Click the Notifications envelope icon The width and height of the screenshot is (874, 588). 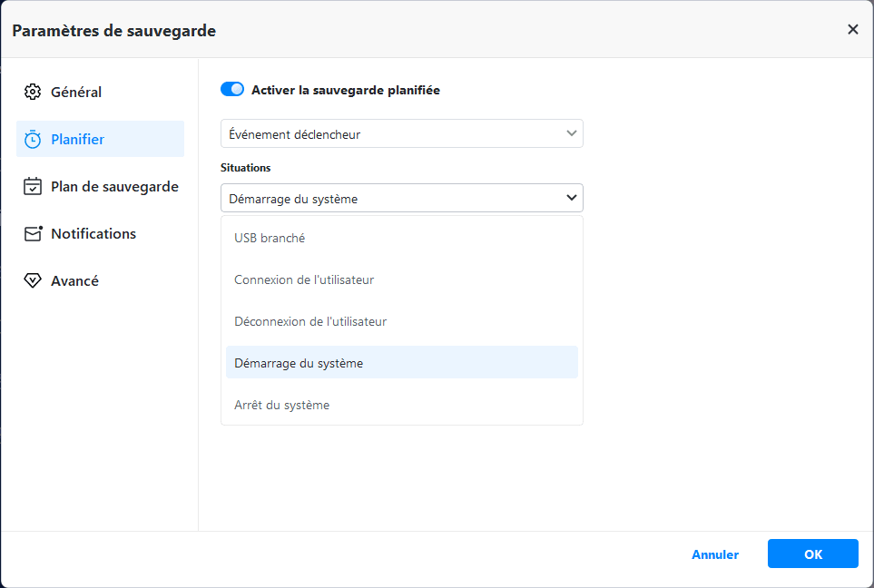tap(33, 234)
